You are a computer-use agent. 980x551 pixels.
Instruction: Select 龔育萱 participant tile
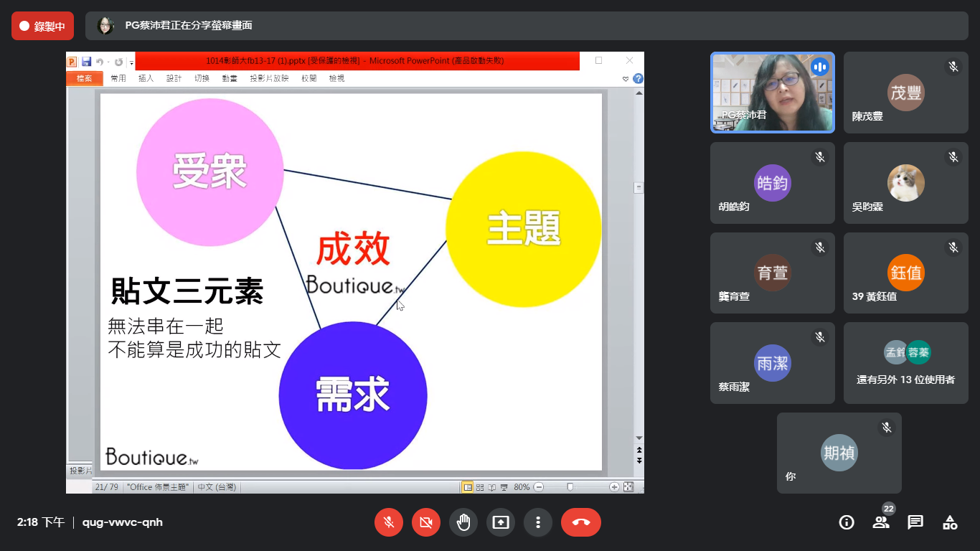point(773,273)
